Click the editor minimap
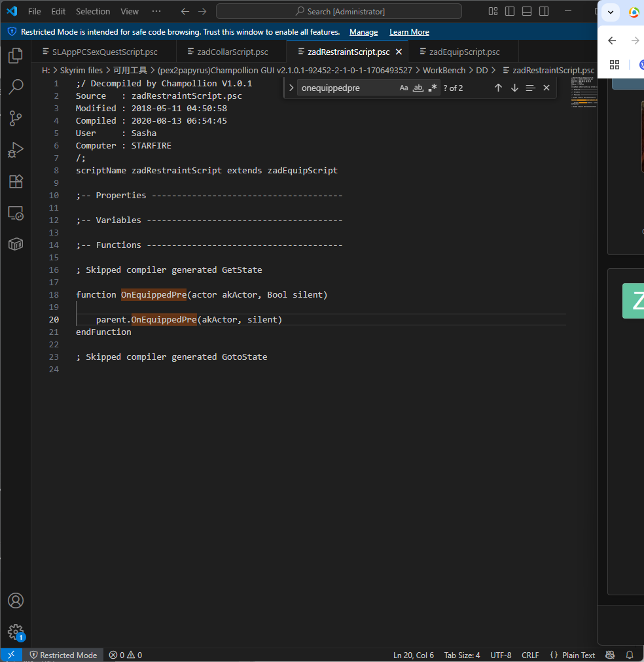 coord(584,93)
